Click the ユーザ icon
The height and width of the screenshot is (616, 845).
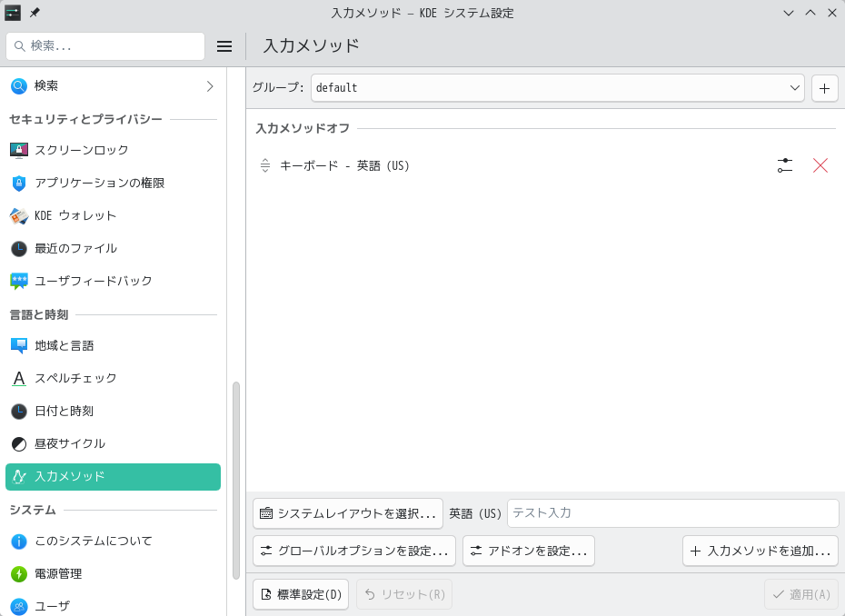point(19,607)
